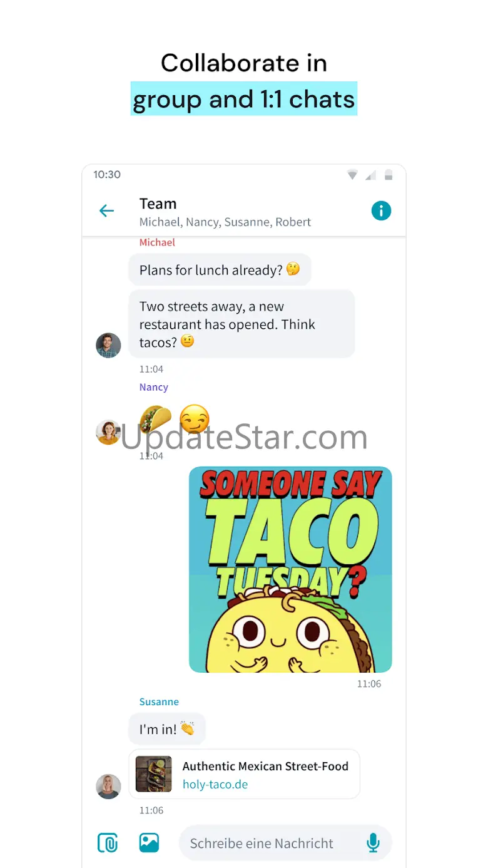Check the Wi-Fi status icon
The height and width of the screenshot is (868, 488).
click(353, 175)
